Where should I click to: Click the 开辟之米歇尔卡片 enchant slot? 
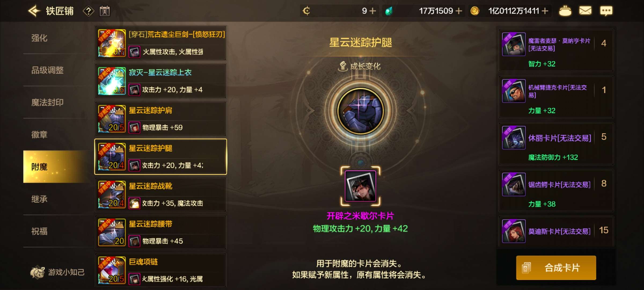pyautogui.click(x=360, y=186)
